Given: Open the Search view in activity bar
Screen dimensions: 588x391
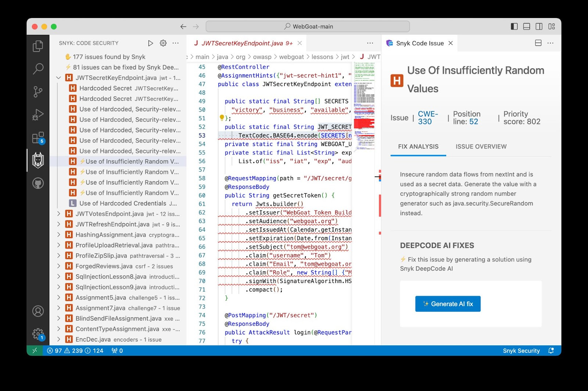Looking at the screenshot, I should point(38,69).
